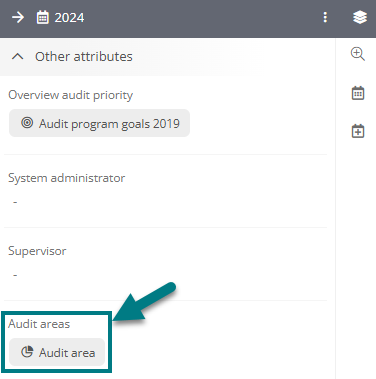Collapse the Other attributes section
The image size is (376, 379).
(17, 57)
